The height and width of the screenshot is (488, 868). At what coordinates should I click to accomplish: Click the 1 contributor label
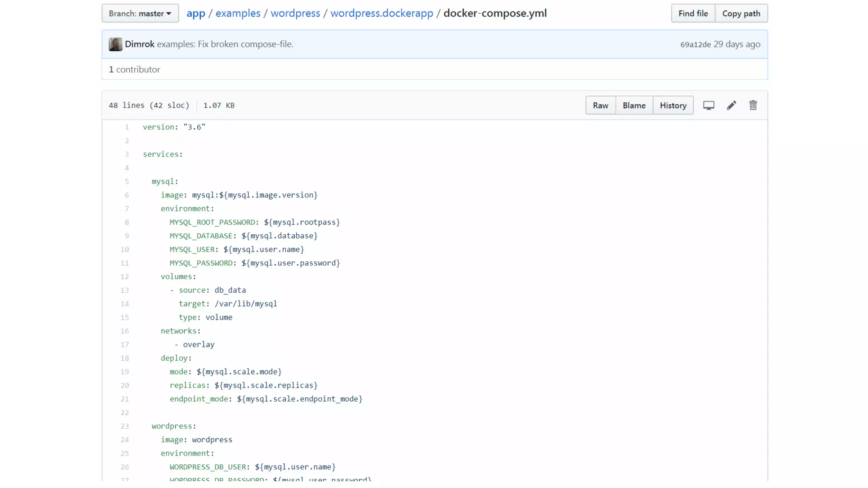point(134,69)
